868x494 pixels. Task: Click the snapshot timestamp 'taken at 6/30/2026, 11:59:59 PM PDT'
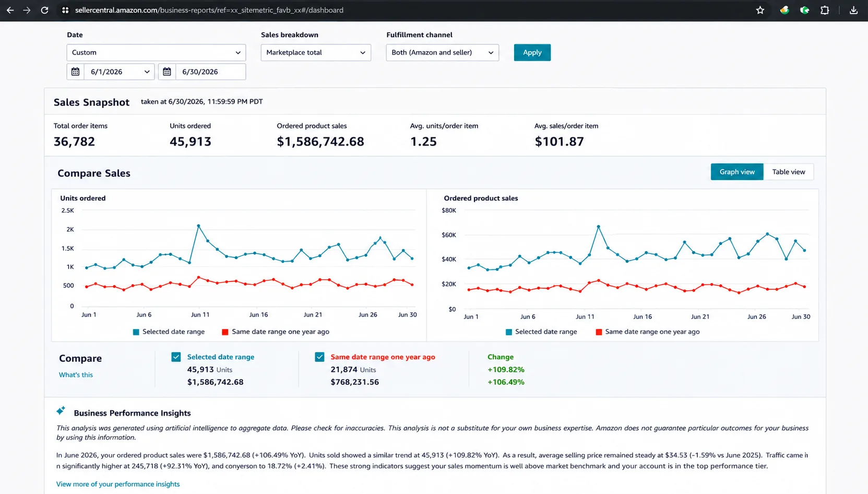point(202,102)
